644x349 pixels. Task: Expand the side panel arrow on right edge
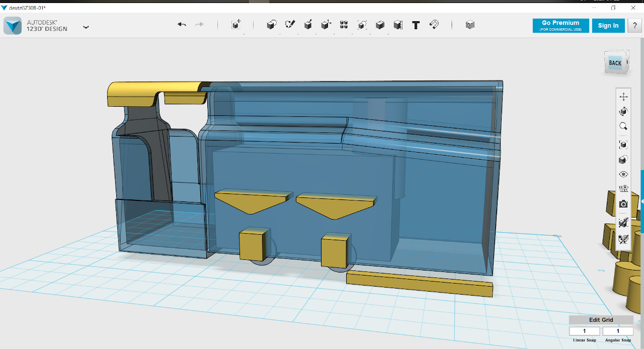click(x=642, y=201)
